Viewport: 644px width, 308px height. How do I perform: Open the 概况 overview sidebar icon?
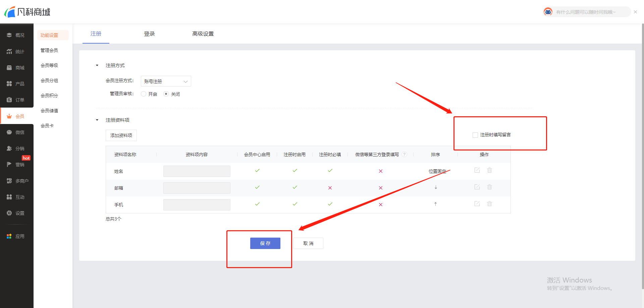pyautogui.click(x=9, y=35)
